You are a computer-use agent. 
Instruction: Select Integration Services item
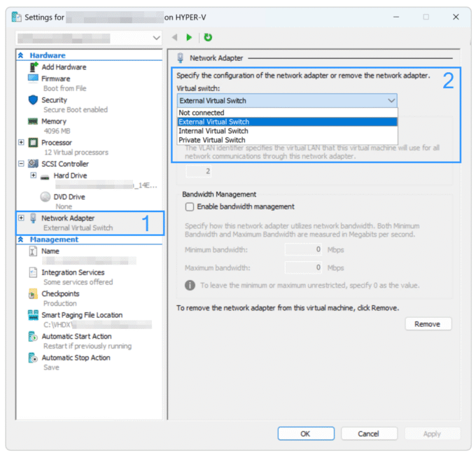coord(73,272)
